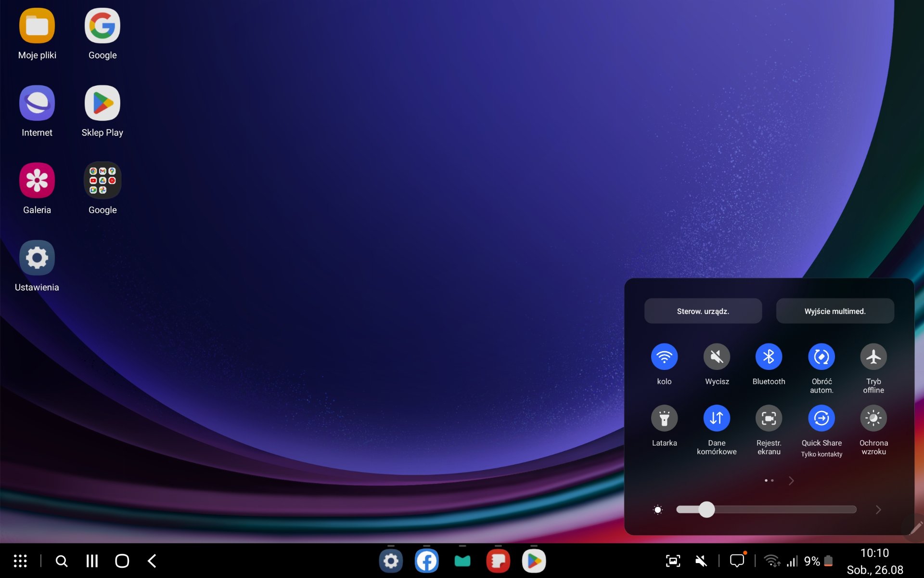This screenshot has width=924, height=578.
Task: Click the brightness slider handle
Action: pyautogui.click(x=706, y=510)
